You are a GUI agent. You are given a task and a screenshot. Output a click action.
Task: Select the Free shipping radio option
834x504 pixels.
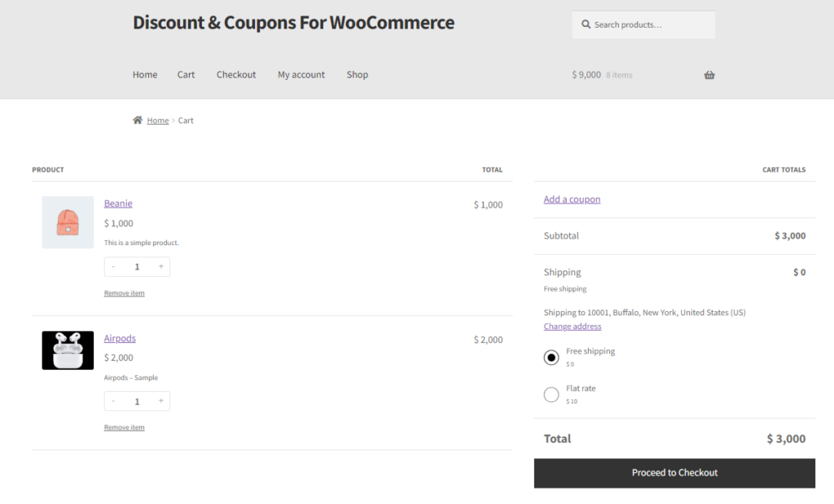pos(551,357)
